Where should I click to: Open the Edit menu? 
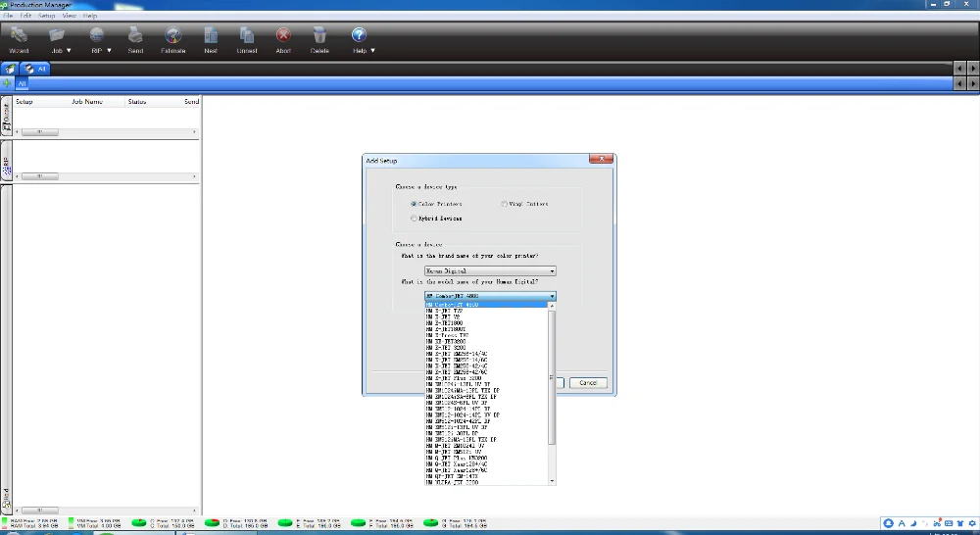(x=25, y=16)
